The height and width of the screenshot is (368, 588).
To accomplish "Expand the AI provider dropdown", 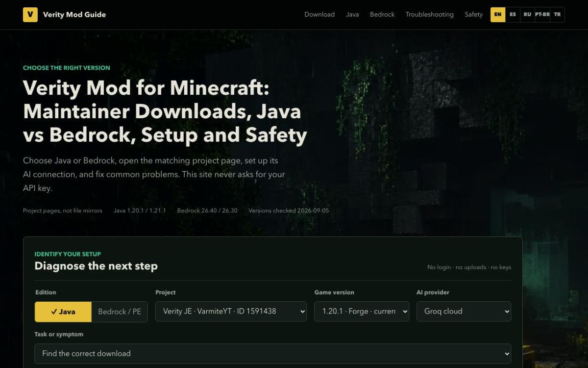I will click(464, 311).
